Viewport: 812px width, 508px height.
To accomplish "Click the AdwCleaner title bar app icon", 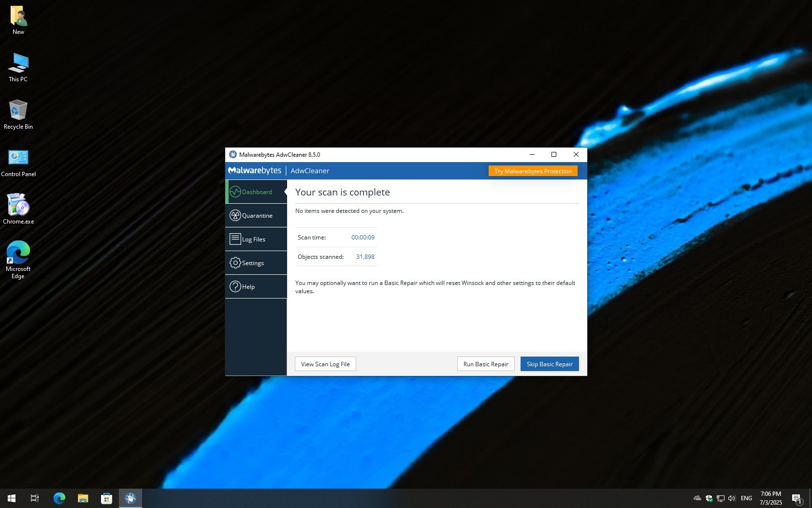I will click(233, 154).
